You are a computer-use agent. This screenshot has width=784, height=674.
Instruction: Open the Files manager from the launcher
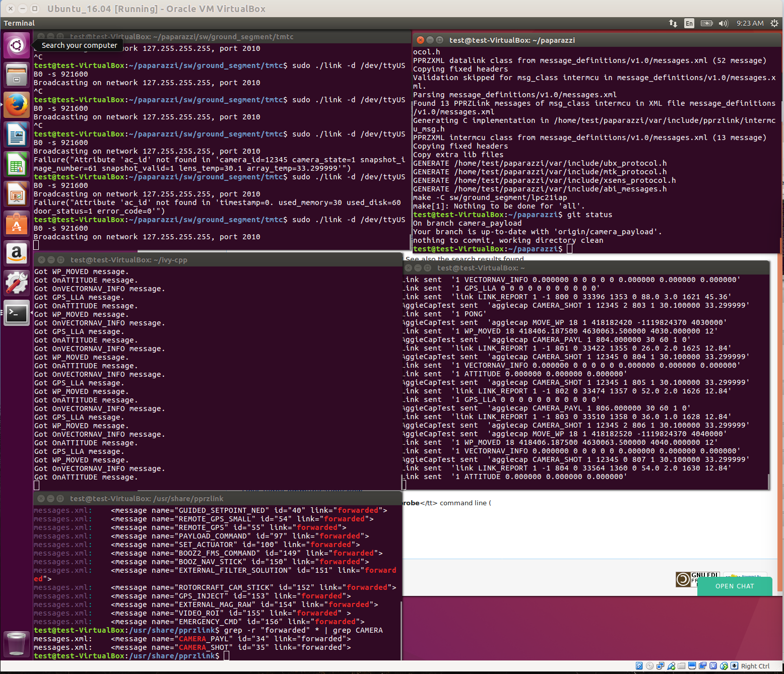point(17,75)
